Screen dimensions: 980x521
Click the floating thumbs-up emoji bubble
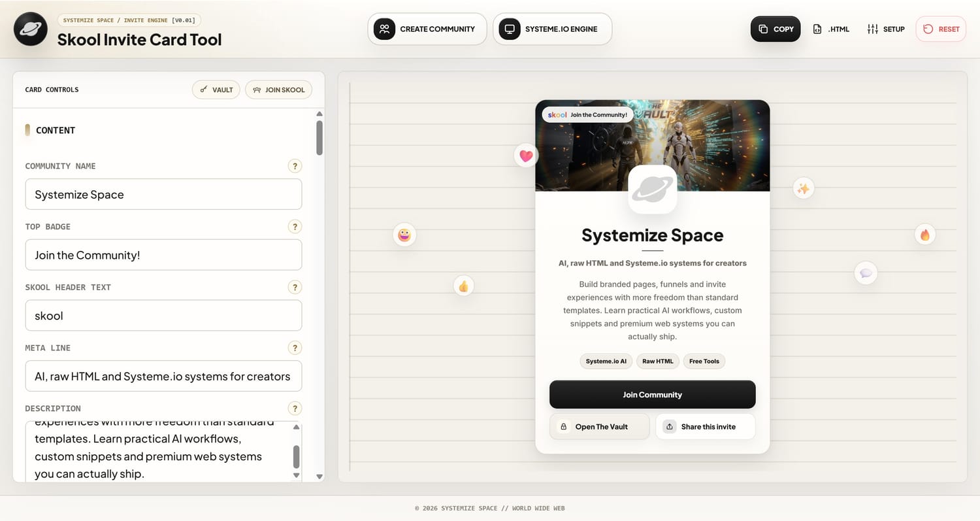point(464,286)
